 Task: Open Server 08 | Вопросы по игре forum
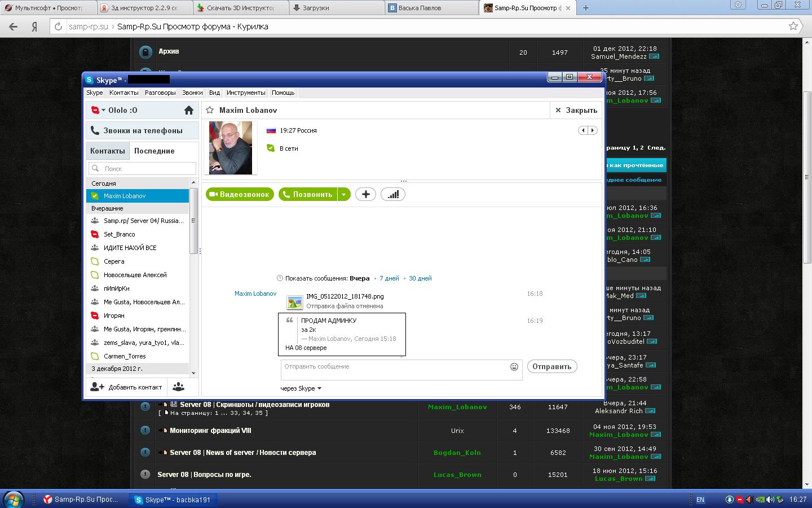pyautogui.click(x=204, y=475)
